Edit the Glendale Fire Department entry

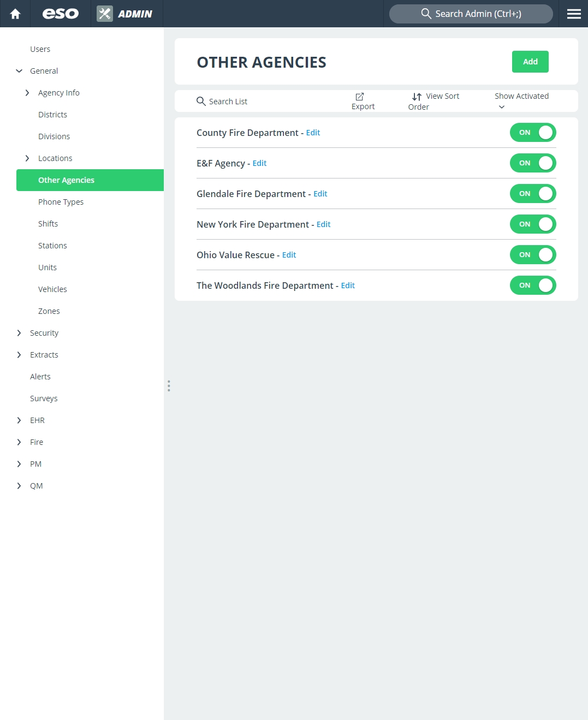point(320,194)
